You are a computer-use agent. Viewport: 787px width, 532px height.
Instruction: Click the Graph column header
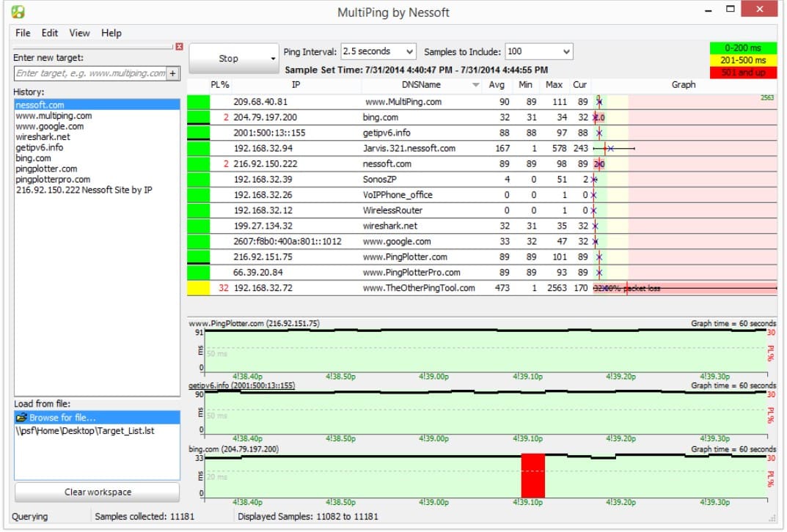(684, 85)
